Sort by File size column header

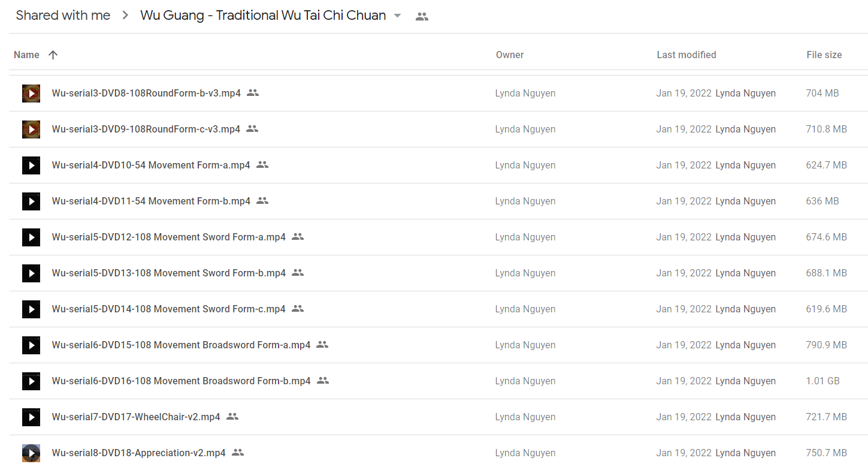tap(824, 55)
